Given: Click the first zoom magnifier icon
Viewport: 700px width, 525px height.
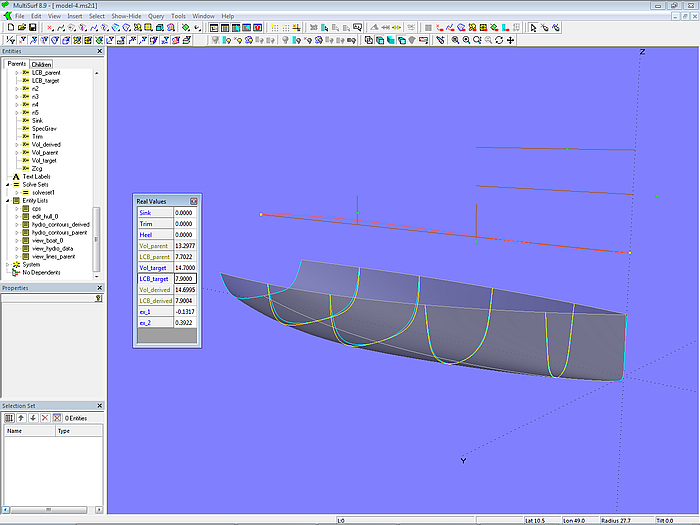Looking at the screenshot, I should pyautogui.click(x=455, y=40).
